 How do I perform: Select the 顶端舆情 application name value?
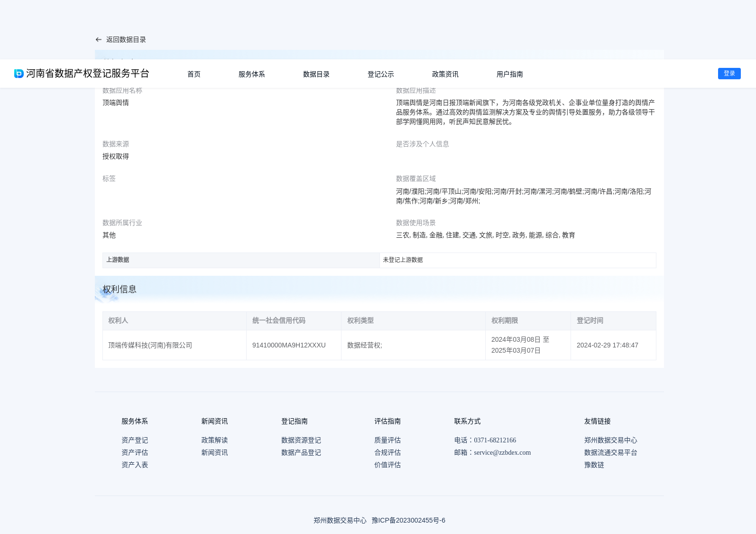coord(116,103)
